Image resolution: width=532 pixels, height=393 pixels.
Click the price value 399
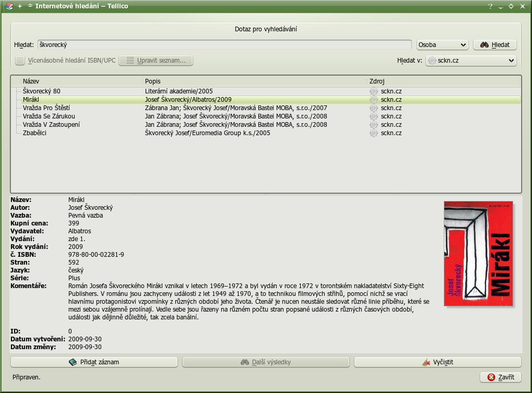coord(74,223)
